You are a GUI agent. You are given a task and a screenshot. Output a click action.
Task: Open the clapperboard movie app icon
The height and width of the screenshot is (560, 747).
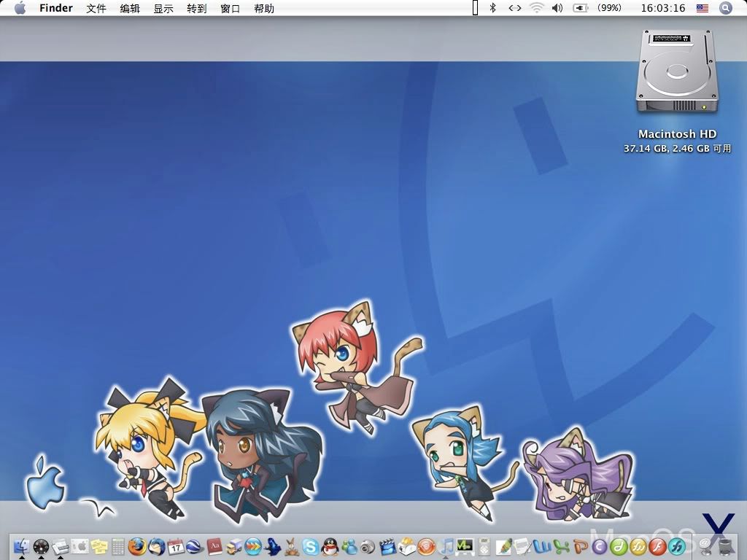tap(388, 546)
